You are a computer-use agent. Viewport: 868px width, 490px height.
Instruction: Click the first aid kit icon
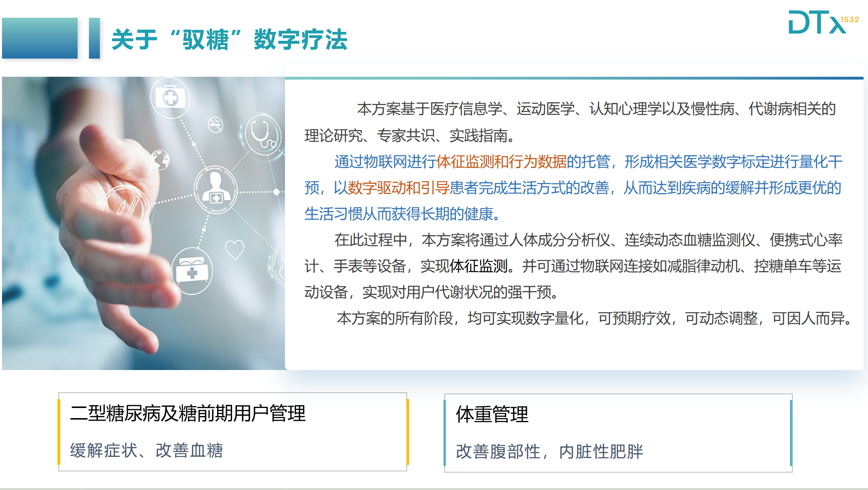tap(170, 98)
